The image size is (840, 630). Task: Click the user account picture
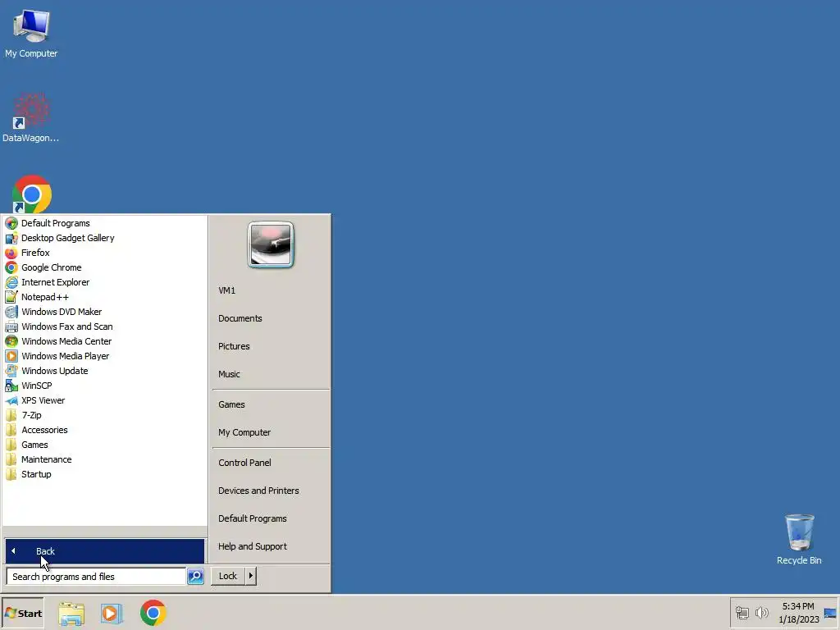pos(271,244)
